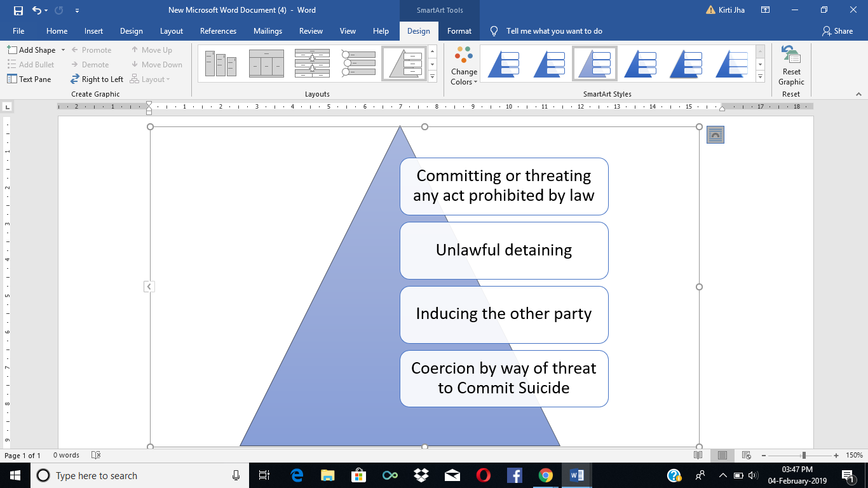Click the Web Layout view icon
The width and height of the screenshot is (868, 488).
[x=747, y=455]
